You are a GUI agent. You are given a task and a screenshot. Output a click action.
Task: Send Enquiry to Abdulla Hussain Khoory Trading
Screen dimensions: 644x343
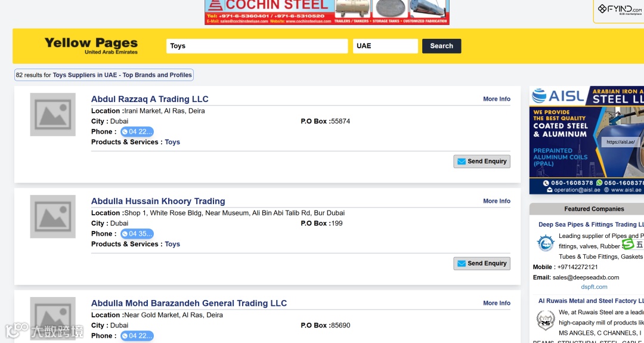tap(482, 263)
